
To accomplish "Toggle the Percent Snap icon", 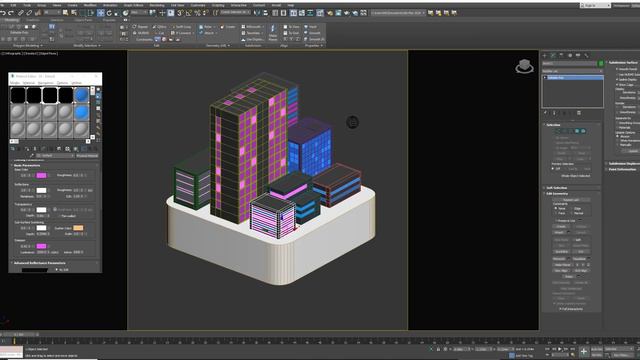I will point(197,13).
